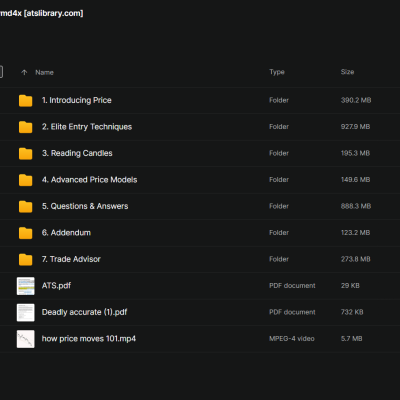Tick the select-all checkbox in the header
Image resolution: width=400 pixels, height=400 pixels.
coord(1,72)
